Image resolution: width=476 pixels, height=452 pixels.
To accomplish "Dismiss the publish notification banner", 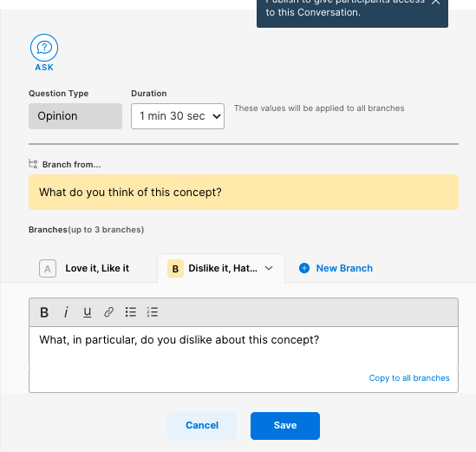I will (436, 2).
